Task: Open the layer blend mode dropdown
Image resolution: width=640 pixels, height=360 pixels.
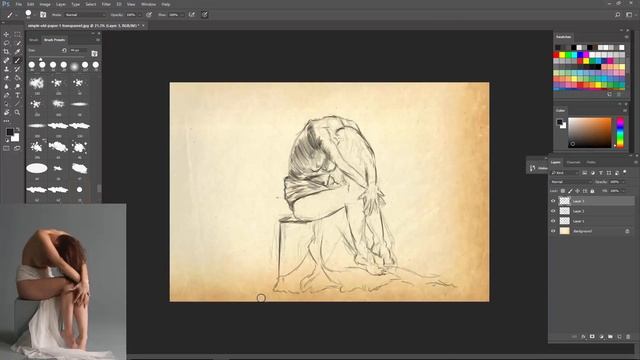Action: coord(571,182)
